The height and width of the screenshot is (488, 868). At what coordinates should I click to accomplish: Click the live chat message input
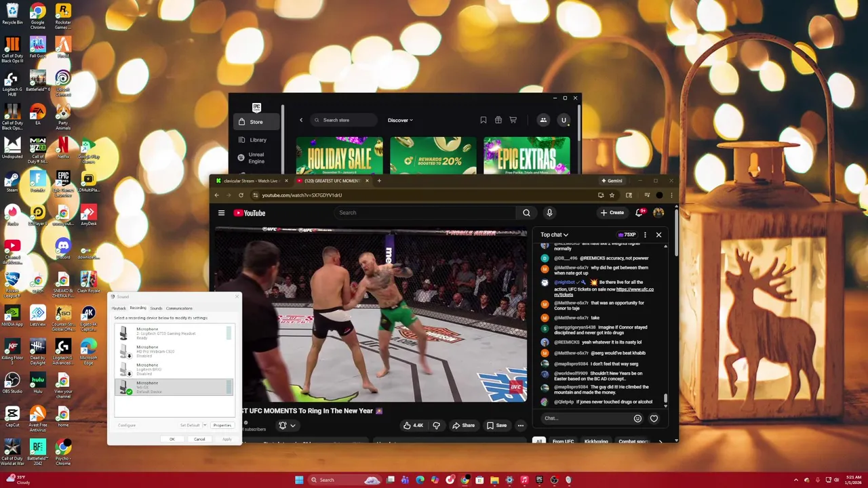pos(585,418)
